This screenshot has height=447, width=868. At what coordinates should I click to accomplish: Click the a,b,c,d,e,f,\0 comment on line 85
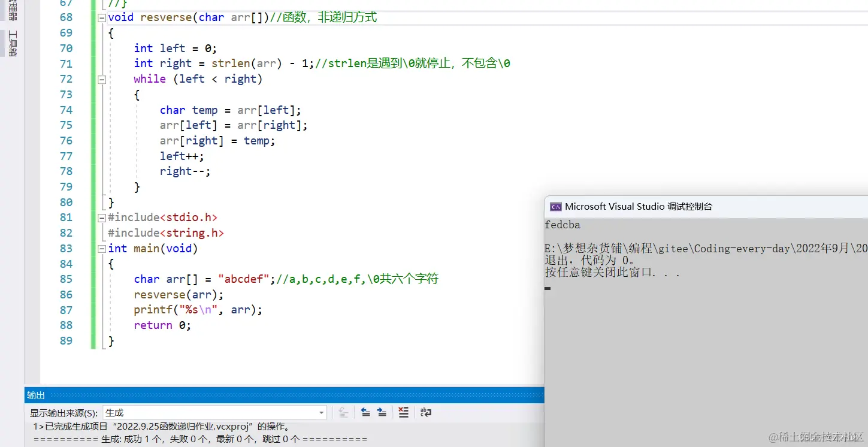[356, 279]
